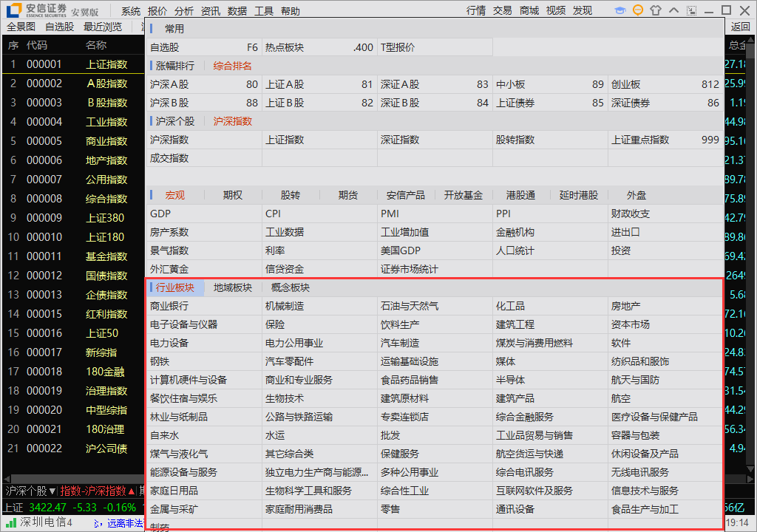Screen dimensions: 757x532
Task: Open the GDP macro data entry
Action: [204, 214]
